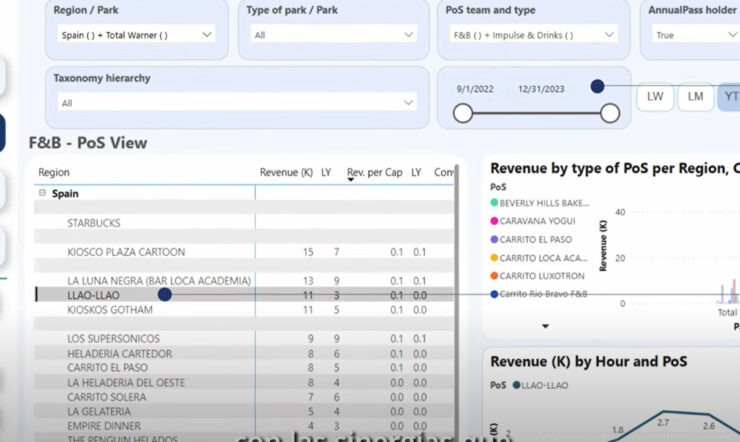Collapse the Spain region tree node
Image resolution: width=740 pixels, height=442 pixels.
[x=42, y=194]
